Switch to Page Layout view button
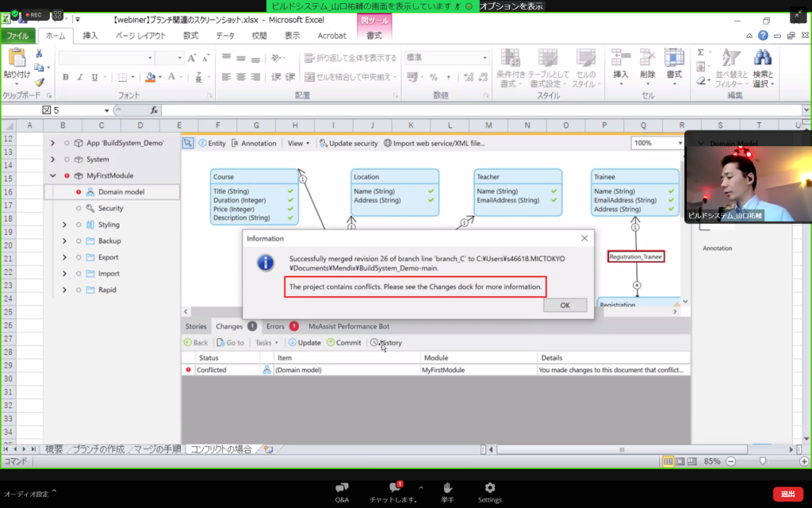The width and height of the screenshot is (812, 508). (680, 461)
